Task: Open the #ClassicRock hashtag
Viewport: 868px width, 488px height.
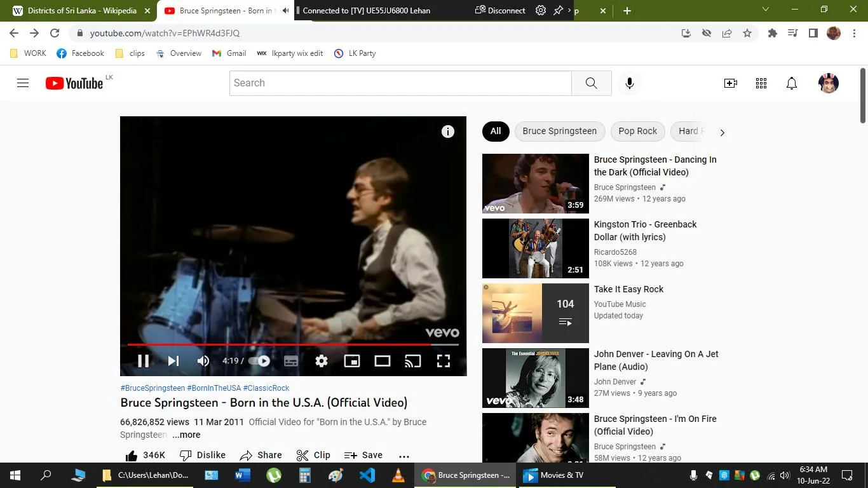Action: [x=266, y=388]
